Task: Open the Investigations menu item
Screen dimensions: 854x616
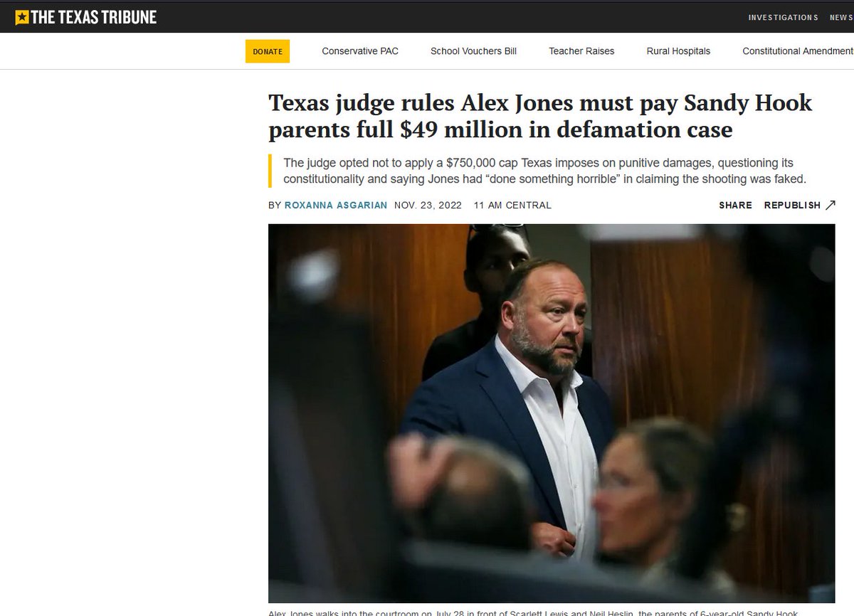Action: point(783,18)
